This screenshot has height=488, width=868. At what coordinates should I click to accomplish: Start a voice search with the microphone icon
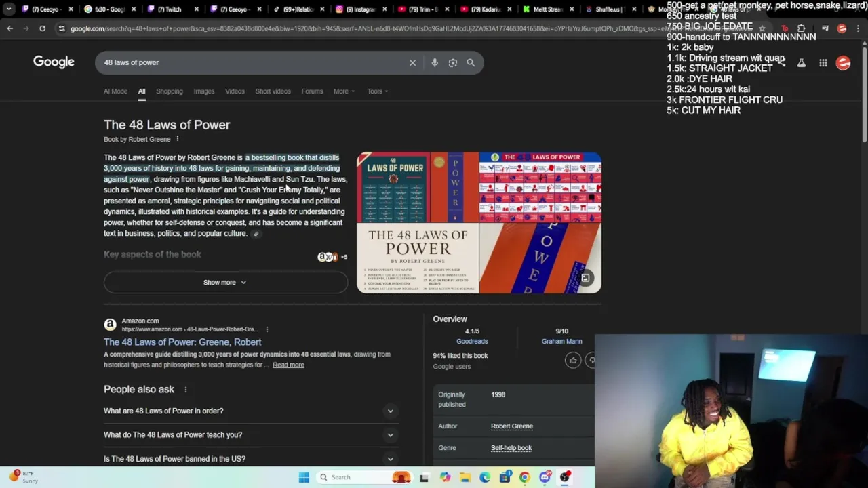[x=435, y=62]
